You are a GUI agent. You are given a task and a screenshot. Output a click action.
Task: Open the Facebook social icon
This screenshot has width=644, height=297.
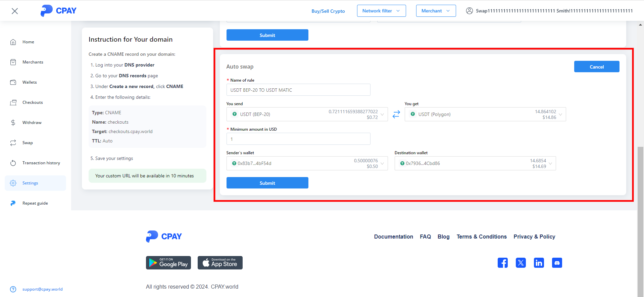(502, 263)
